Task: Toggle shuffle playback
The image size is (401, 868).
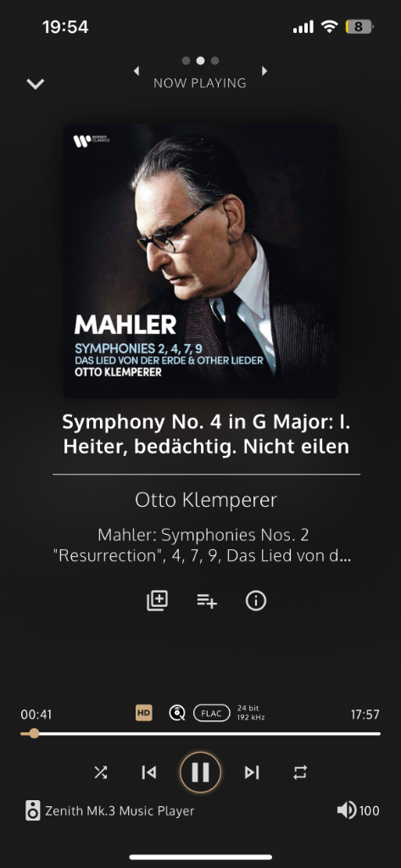Action: [101, 772]
